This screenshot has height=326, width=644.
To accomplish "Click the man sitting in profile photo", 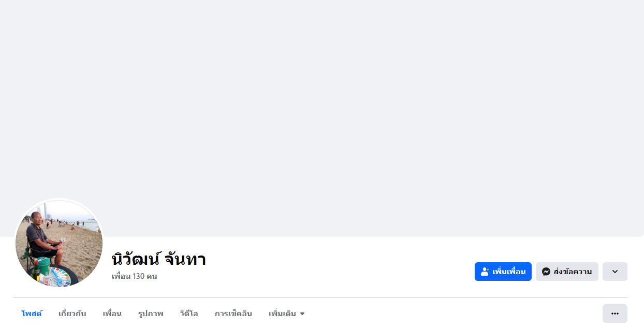I will coord(44,238).
